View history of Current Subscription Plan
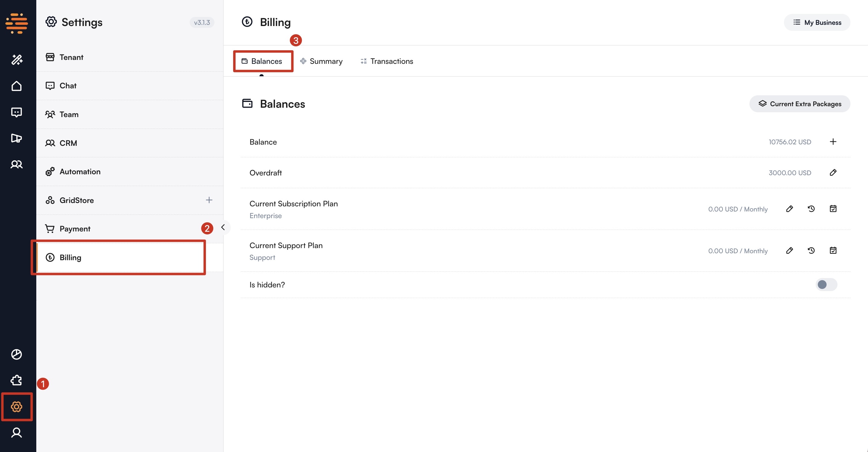The width and height of the screenshot is (868, 452). point(811,209)
